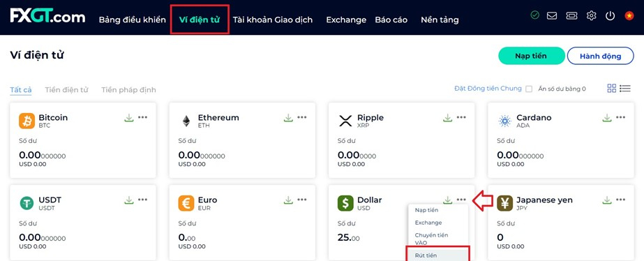Click the ticket icon in header
The width and height of the screenshot is (644, 261).
[x=571, y=15]
